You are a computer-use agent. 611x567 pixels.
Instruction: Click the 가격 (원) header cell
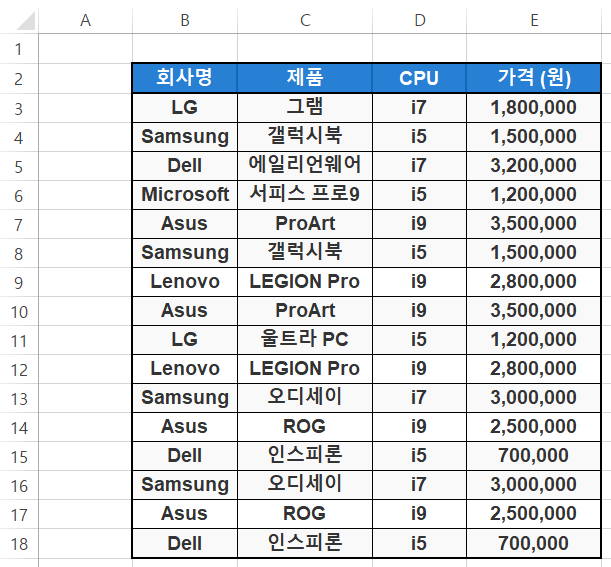pos(534,78)
